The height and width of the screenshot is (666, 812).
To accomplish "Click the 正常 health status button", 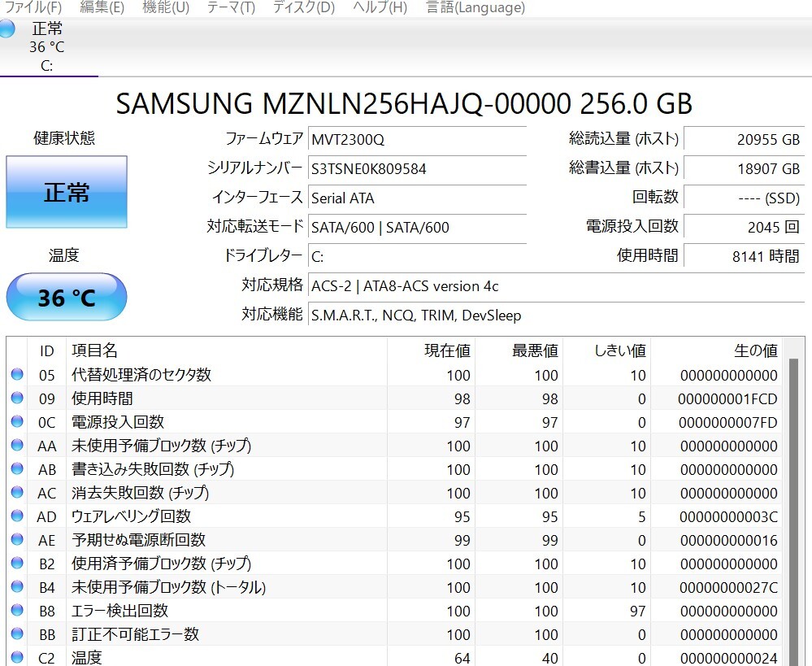I will (67, 192).
